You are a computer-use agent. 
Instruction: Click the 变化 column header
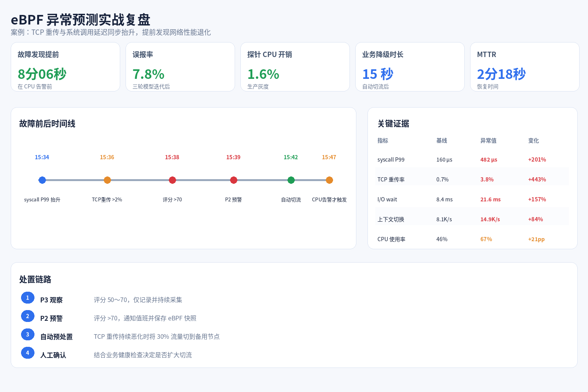click(534, 140)
